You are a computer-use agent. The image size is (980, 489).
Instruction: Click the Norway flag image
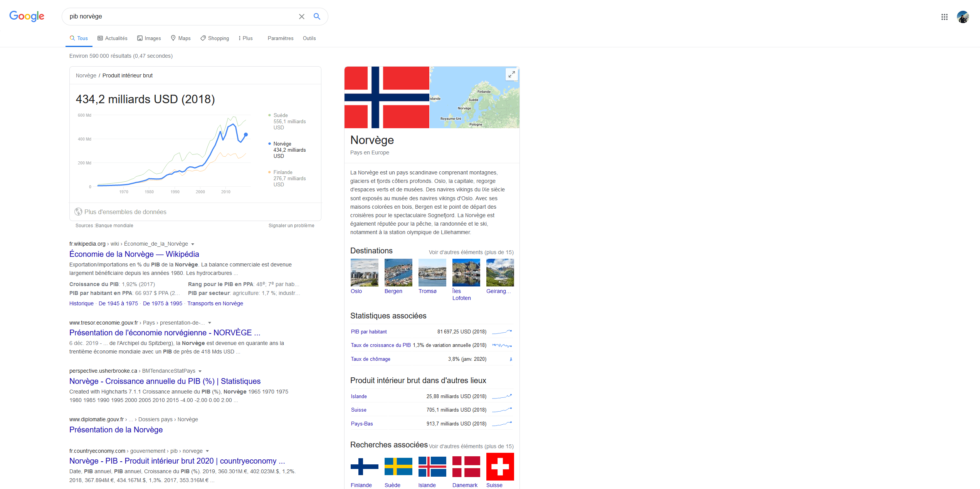tap(387, 97)
